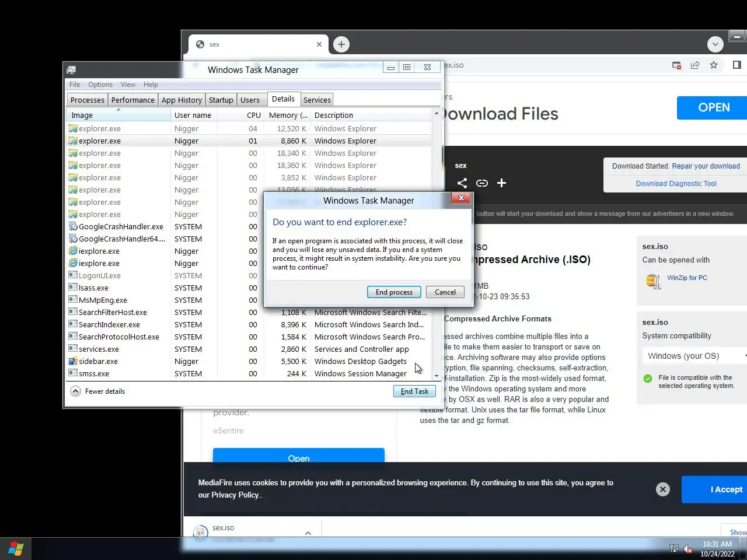Open the View menu in Task Manager
Image resolution: width=747 pixels, height=560 pixels.
pos(128,85)
